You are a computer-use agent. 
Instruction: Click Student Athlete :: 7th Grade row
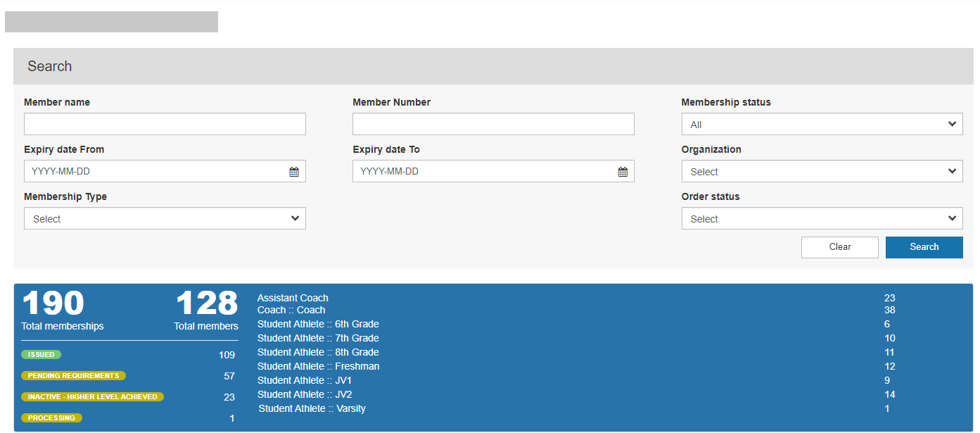click(x=577, y=338)
